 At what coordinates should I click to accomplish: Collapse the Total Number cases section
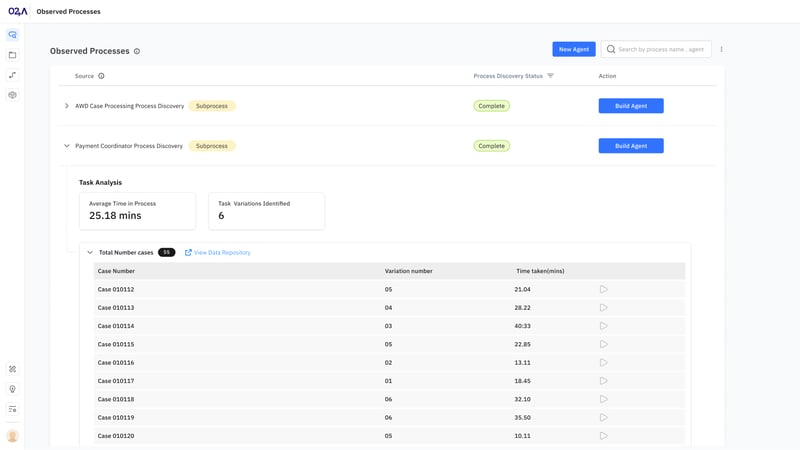click(90, 253)
